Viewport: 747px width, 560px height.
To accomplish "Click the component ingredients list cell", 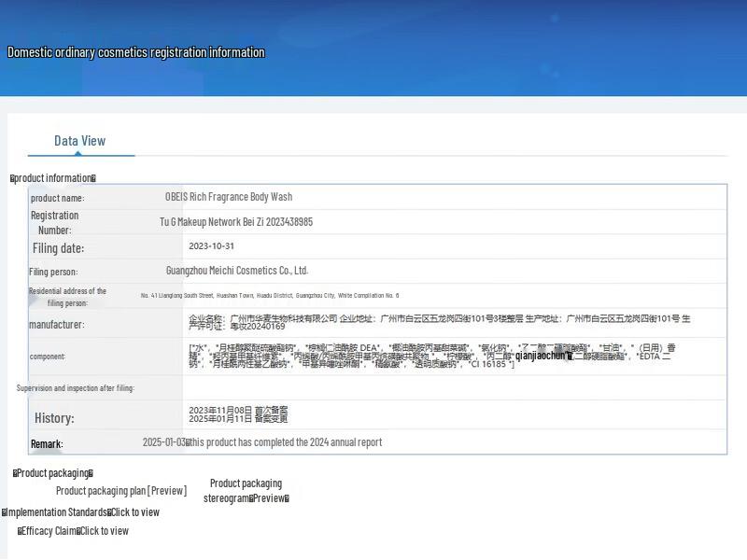I will pos(430,356).
